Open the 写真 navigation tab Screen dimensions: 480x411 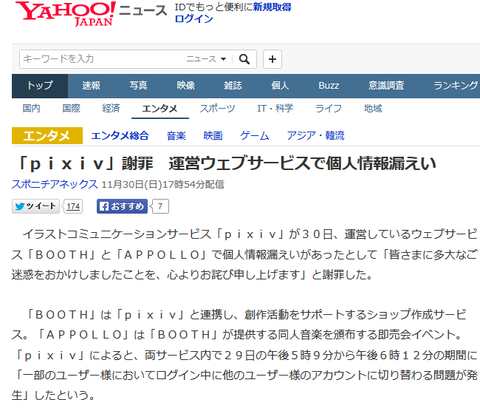[x=138, y=86]
